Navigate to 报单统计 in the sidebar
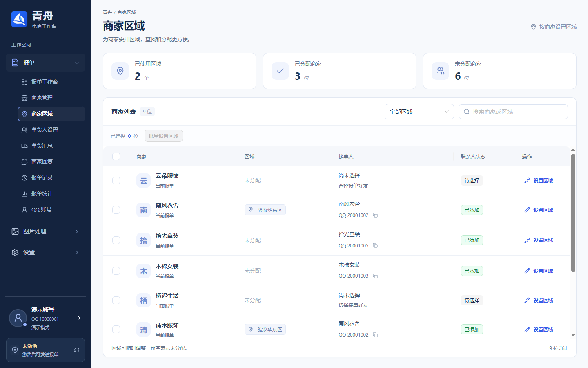The height and width of the screenshot is (368, 588). tap(51, 193)
